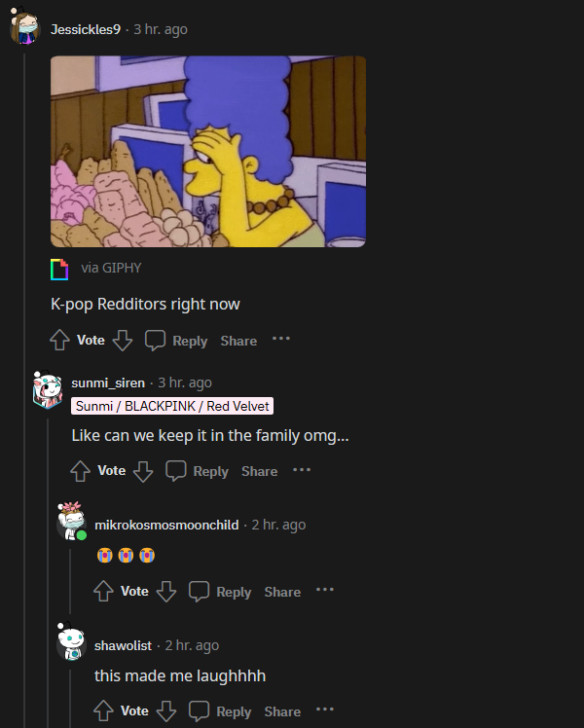Reply to shawolist's comment
Viewport: 584px width, 728px height.
click(x=220, y=711)
